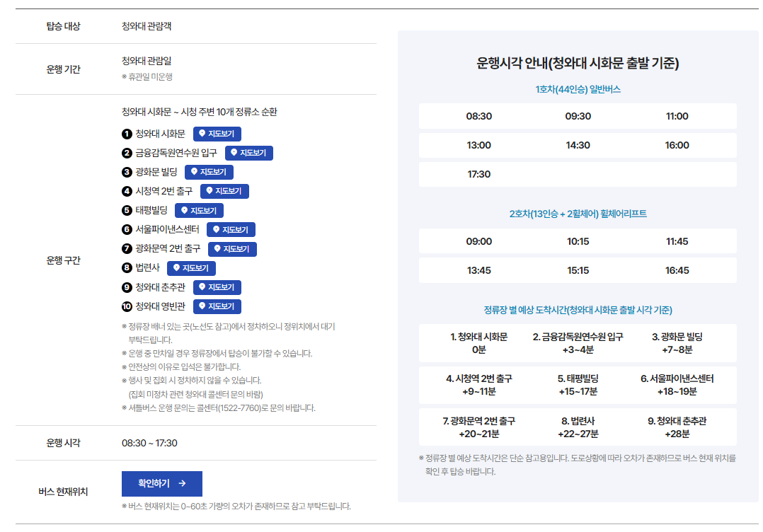Click the 운행 시각 row label
Viewport: 763px width, 532px height.
point(63,443)
